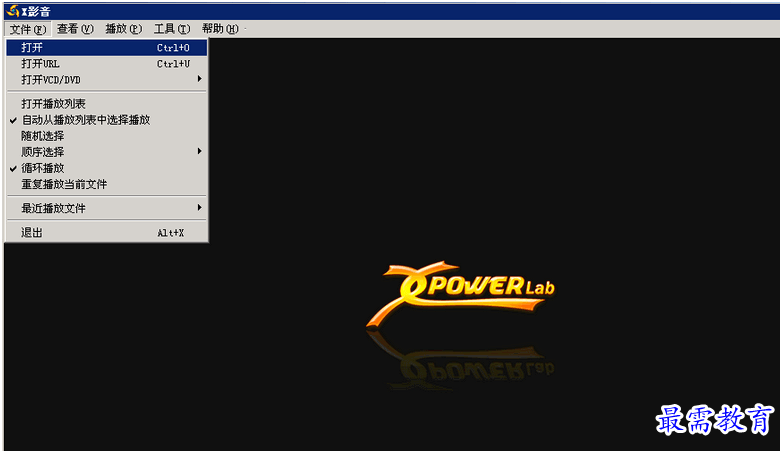Open the 查看(V) menu
Image resolution: width=780 pixels, height=451 pixels.
click(x=75, y=29)
